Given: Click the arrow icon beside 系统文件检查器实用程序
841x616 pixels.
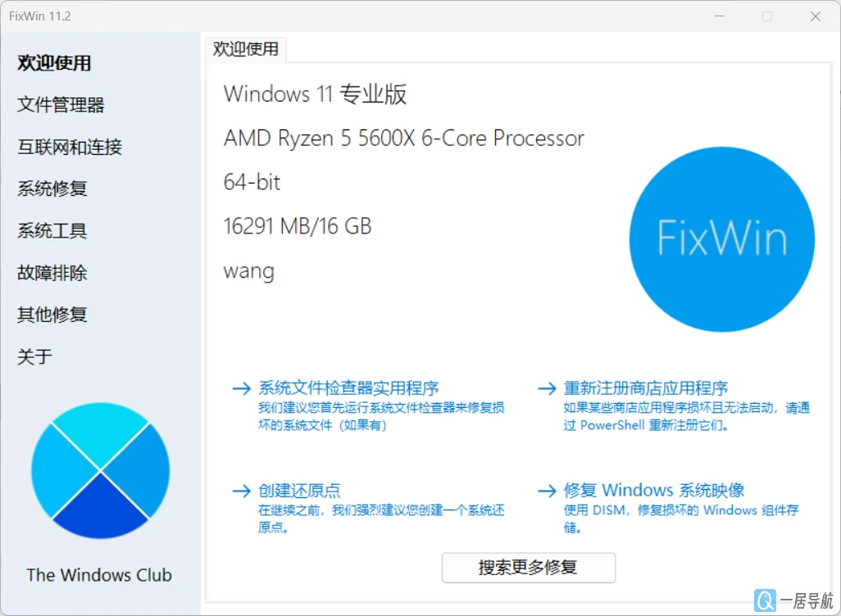Looking at the screenshot, I should pos(242,388).
